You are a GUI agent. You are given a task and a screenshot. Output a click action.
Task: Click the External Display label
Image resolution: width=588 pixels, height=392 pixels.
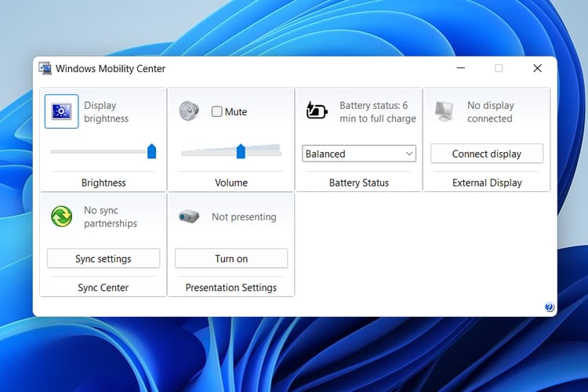tap(487, 183)
